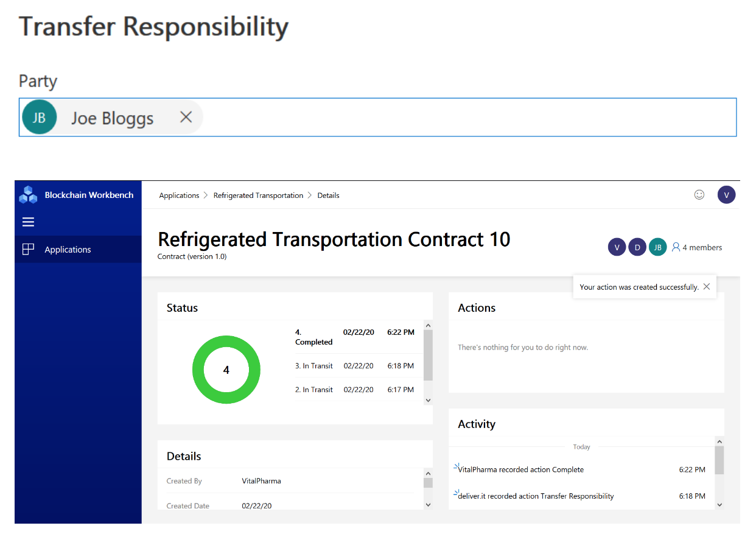The image size is (756, 548).
Task: Click member avatar D
Action: [637, 247]
